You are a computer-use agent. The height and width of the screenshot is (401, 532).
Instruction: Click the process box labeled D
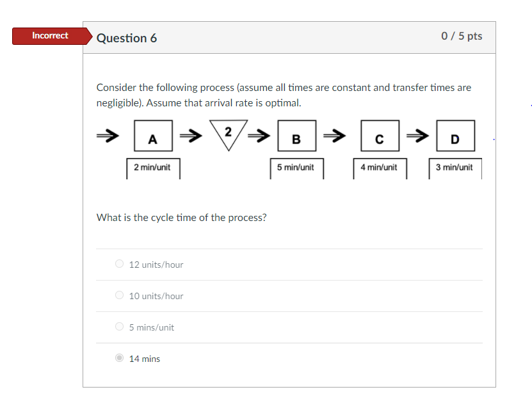point(456,136)
